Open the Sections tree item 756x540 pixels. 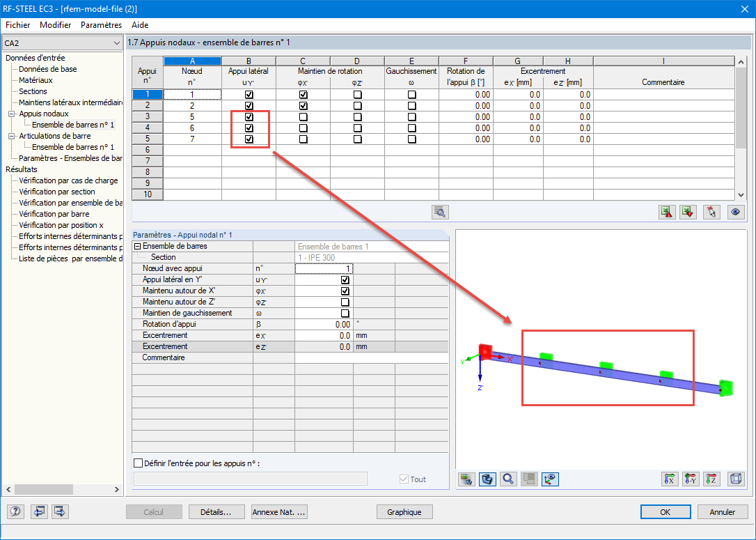33,91
